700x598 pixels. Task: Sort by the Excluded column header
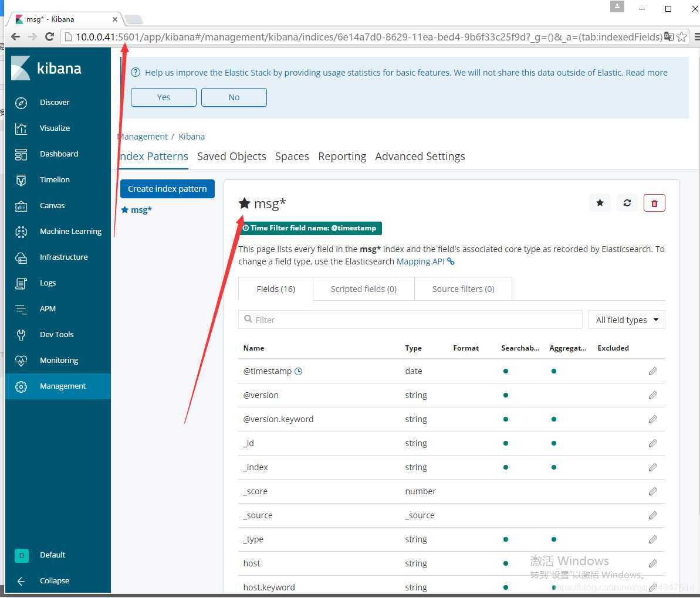613,348
